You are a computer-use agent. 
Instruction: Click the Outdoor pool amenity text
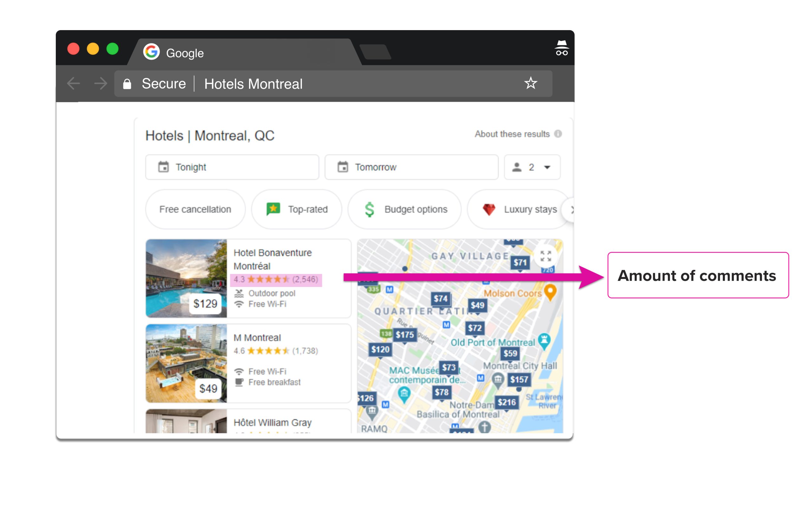click(x=272, y=293)
